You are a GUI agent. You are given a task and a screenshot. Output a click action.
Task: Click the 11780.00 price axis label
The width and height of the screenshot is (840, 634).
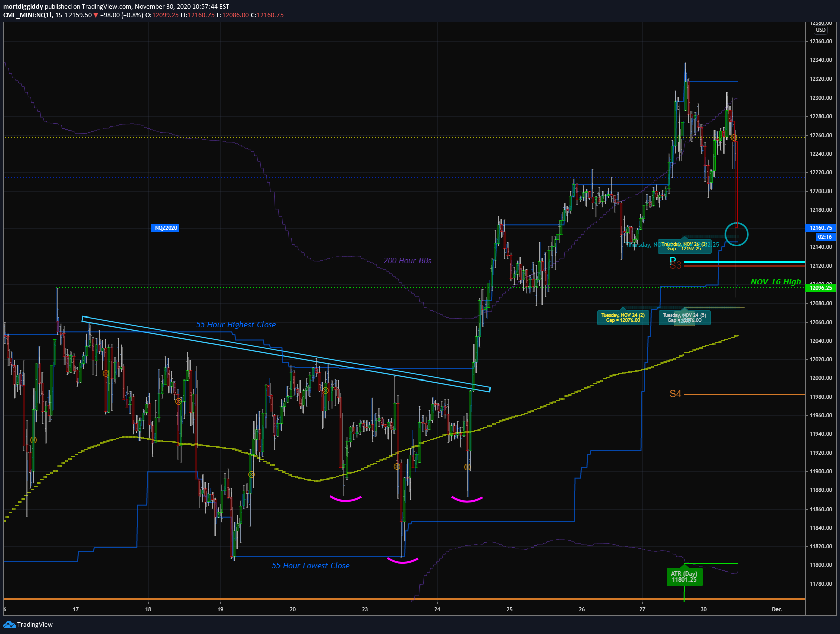coord(821,584)
